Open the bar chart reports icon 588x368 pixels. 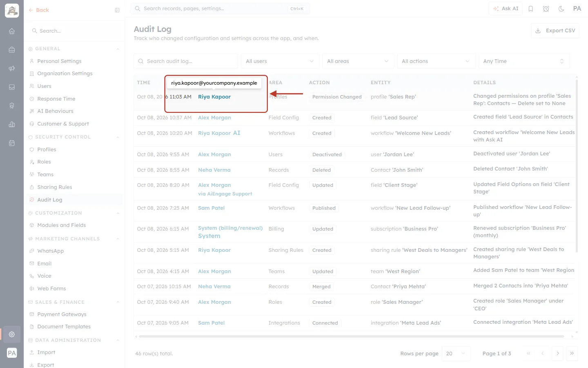[x=12, y=124]
